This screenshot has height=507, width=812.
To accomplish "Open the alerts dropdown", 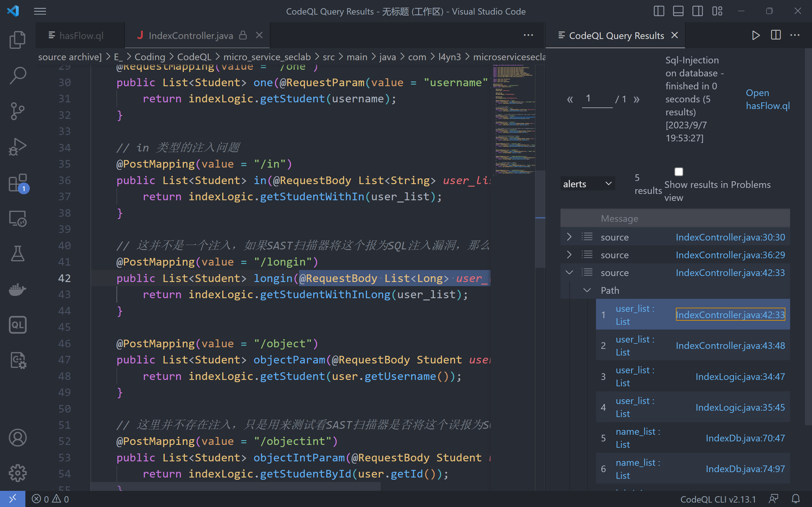I will coord(587,183).
